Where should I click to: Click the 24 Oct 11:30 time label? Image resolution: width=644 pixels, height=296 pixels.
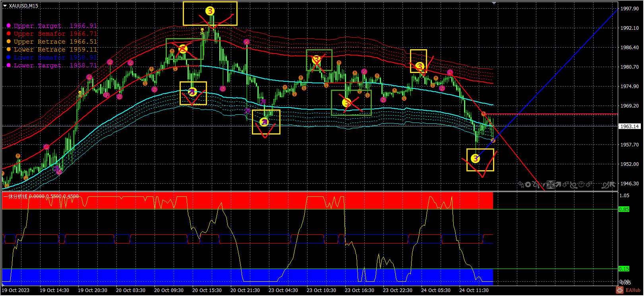coord(474,290)
